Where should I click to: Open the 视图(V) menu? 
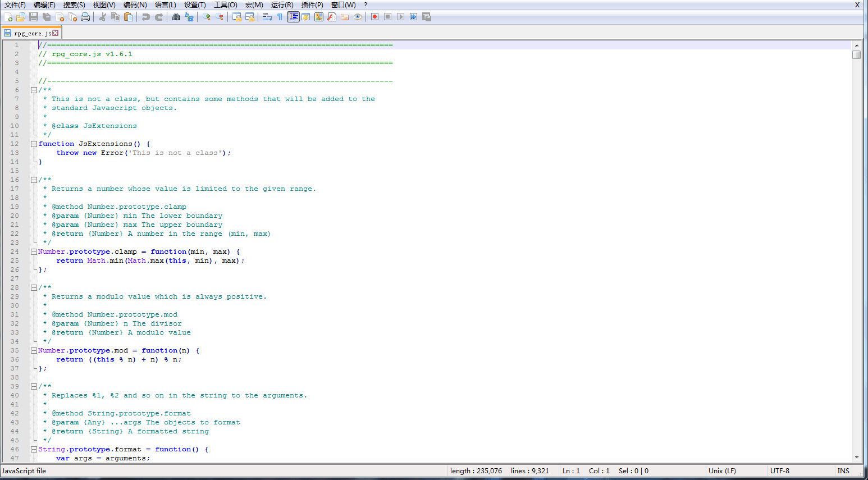tap(104, 5)
